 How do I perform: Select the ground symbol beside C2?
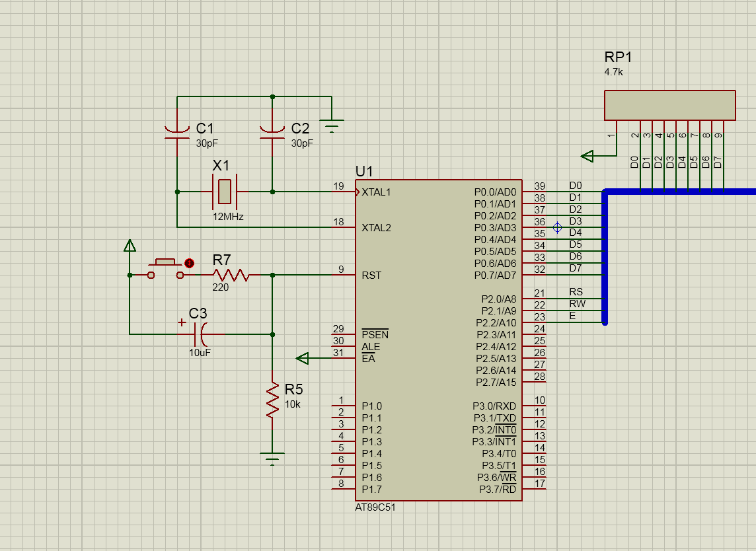332,126
